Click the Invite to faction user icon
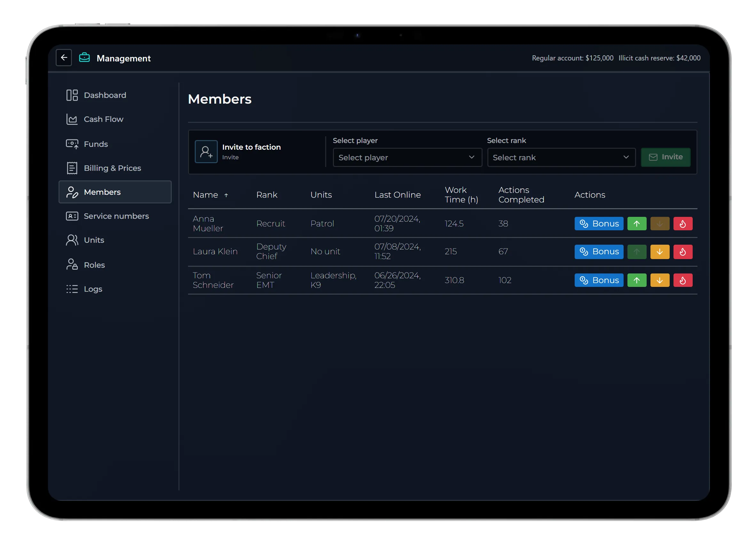756x545 pixels. [206, 152]
